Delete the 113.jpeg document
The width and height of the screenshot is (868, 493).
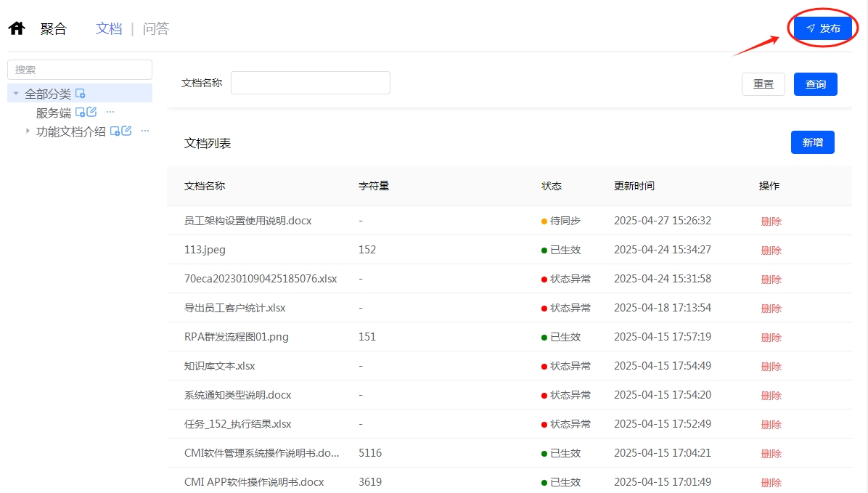tap(771, 250)
